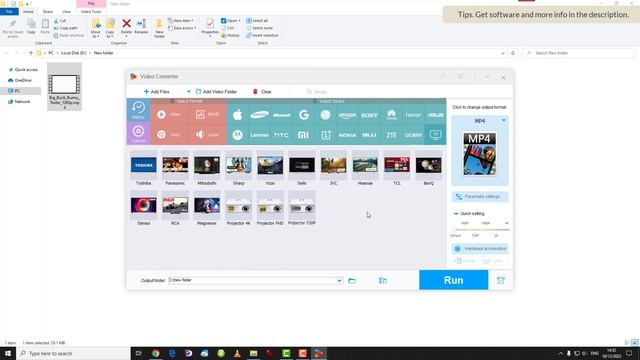Select the Big_Buck_Bunny video file
The image size is (640, 360).
pyautogui.click(x=64, y=87)
